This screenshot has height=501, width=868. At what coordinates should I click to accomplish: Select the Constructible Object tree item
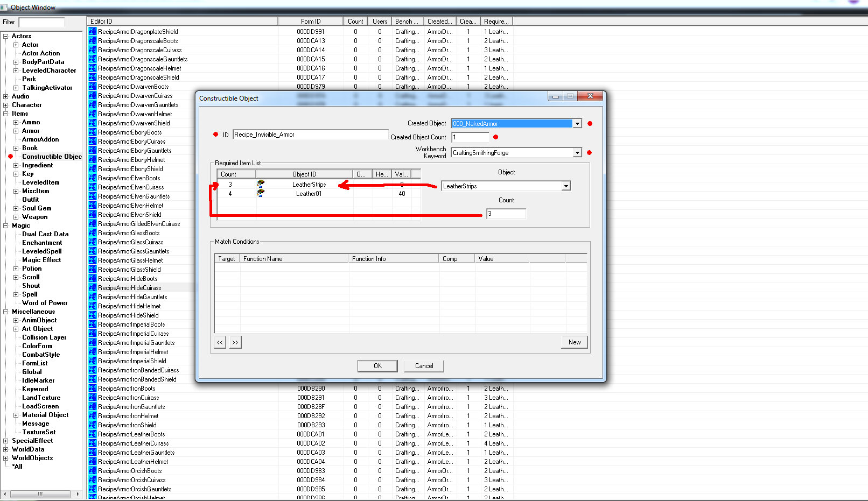52,157
